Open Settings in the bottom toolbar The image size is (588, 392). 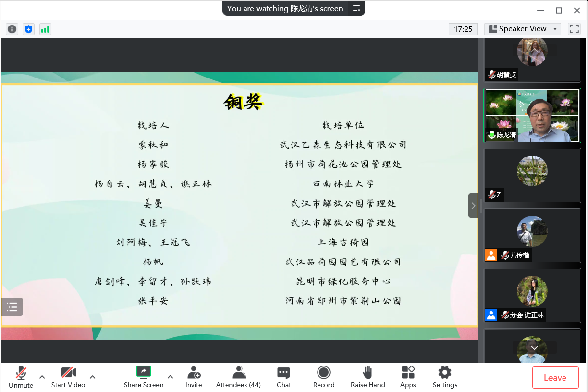(x=444, y=377)
